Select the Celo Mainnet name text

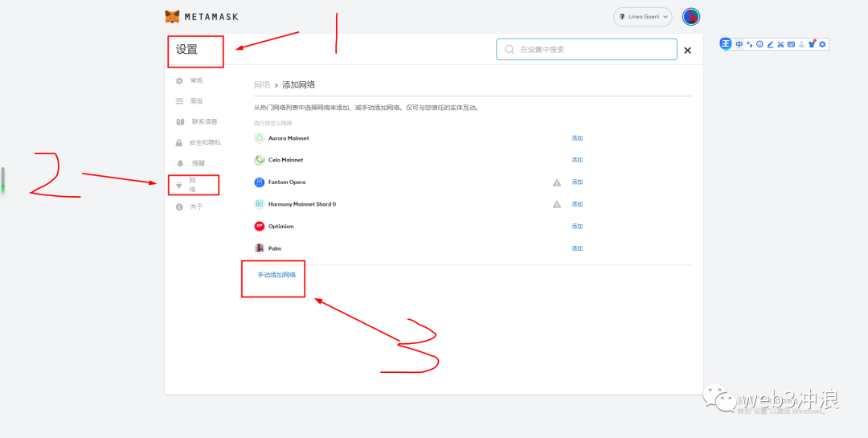[285, 160]
